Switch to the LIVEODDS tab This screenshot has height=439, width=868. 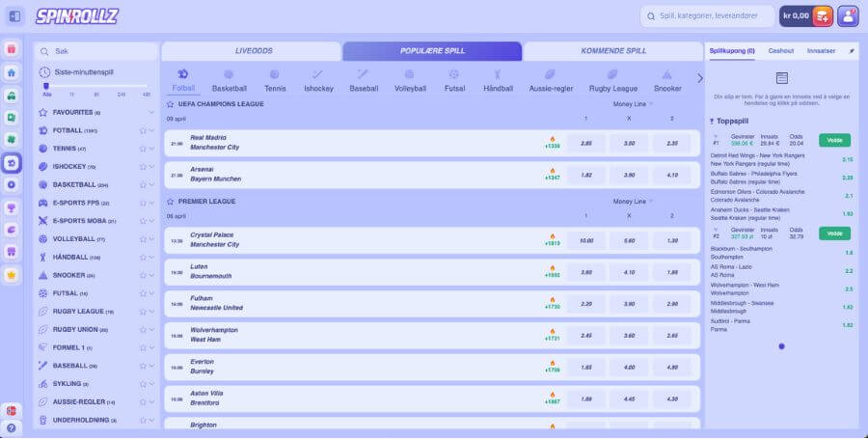(252, 51)
